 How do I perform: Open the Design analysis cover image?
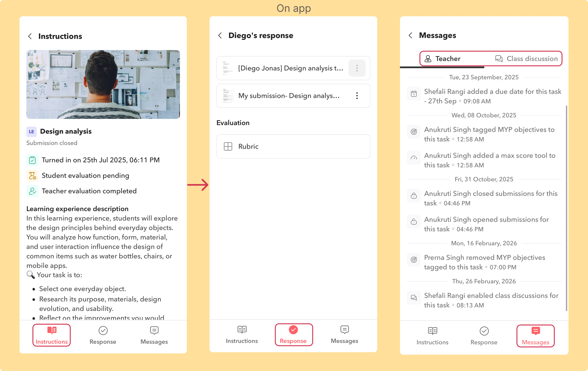tap(103, 84)
